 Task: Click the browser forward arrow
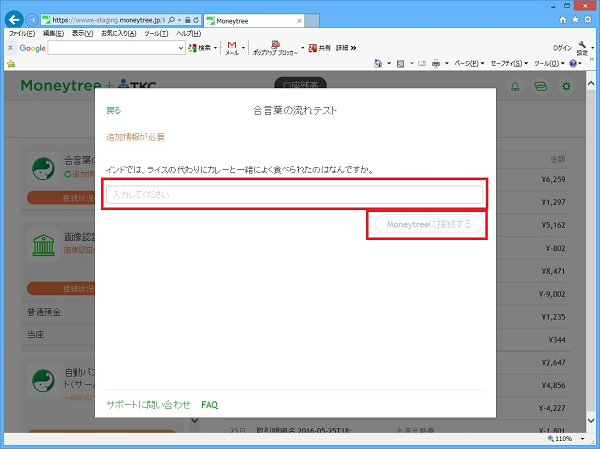[x=32, y=20]
